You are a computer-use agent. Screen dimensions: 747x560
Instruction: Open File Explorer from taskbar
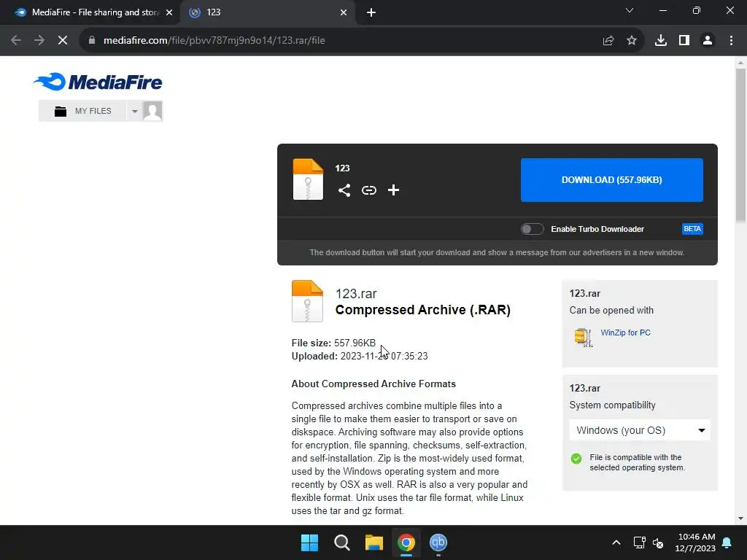(374, 542)
